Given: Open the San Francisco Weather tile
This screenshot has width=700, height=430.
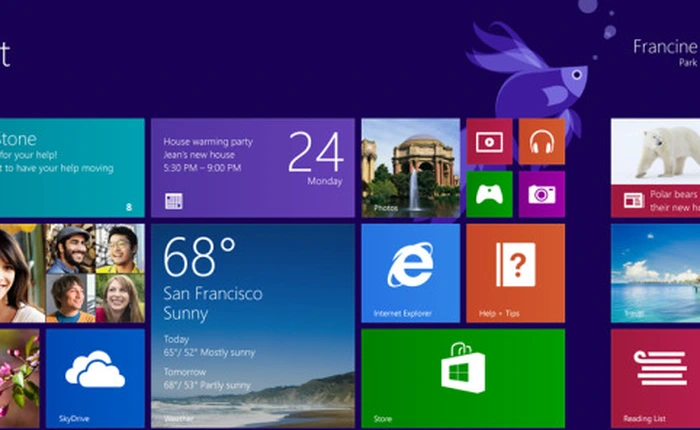Looking at the screenshot, I should coord(252,325).
